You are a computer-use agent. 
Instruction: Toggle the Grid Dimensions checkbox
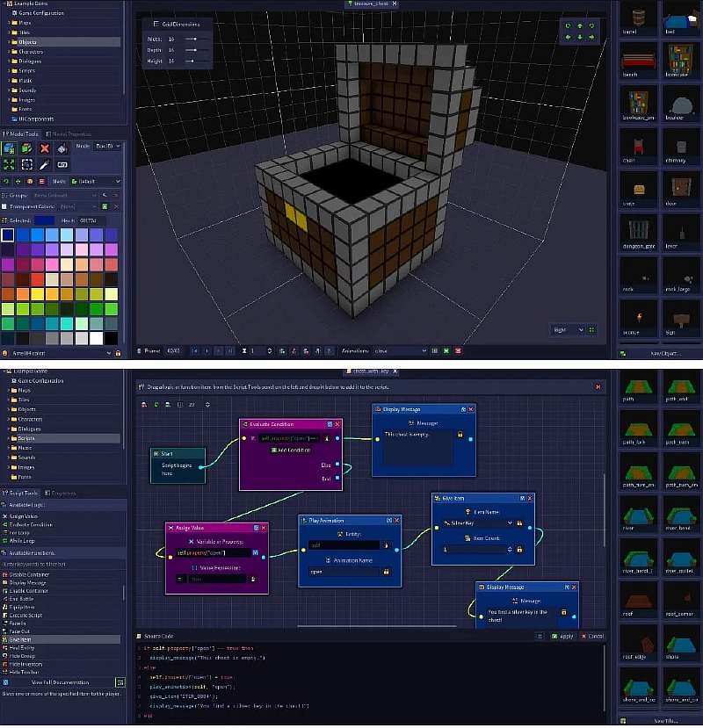tap(156, 24)
